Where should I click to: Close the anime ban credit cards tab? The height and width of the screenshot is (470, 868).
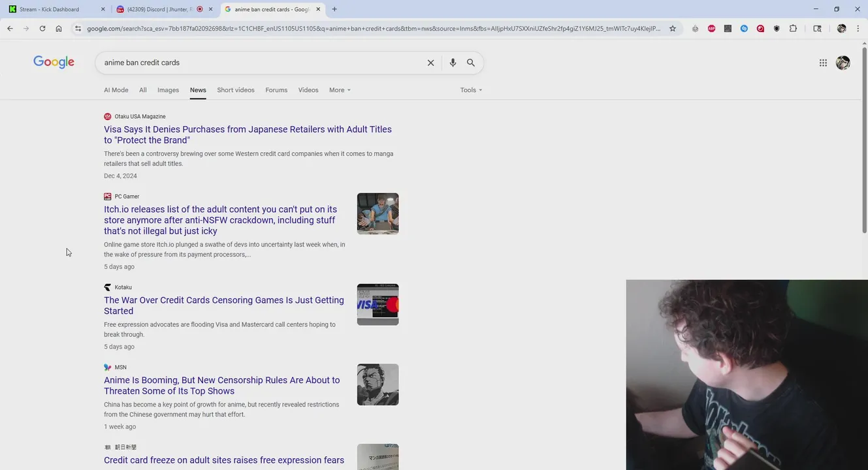(x=318, y=9)
